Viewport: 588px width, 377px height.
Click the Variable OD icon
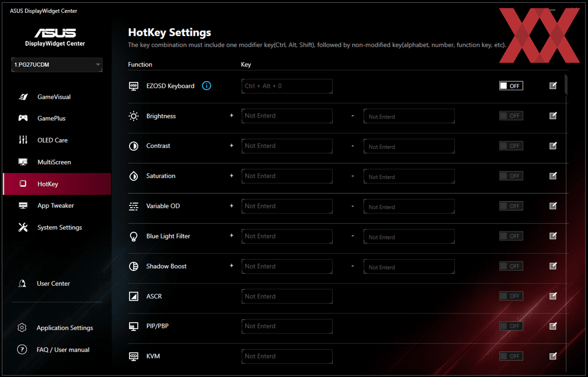click(x=134, y=206)
